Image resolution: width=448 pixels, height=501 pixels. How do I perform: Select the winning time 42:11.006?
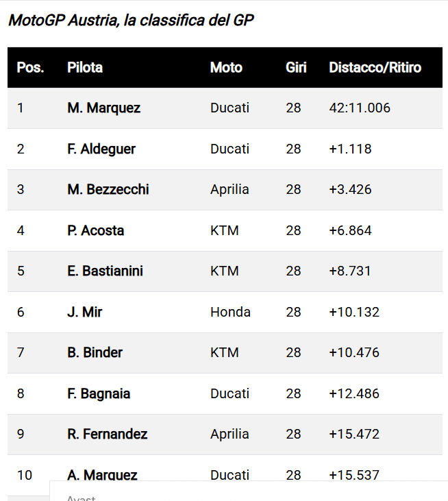pos(360,108)
